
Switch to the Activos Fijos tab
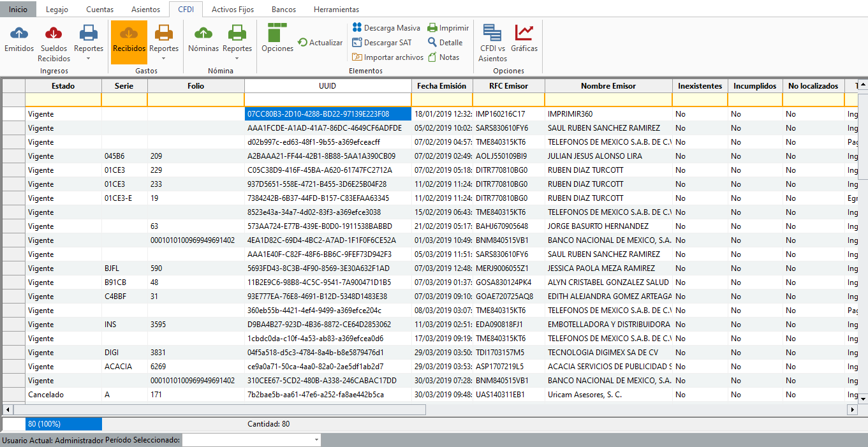coord(233,10)
